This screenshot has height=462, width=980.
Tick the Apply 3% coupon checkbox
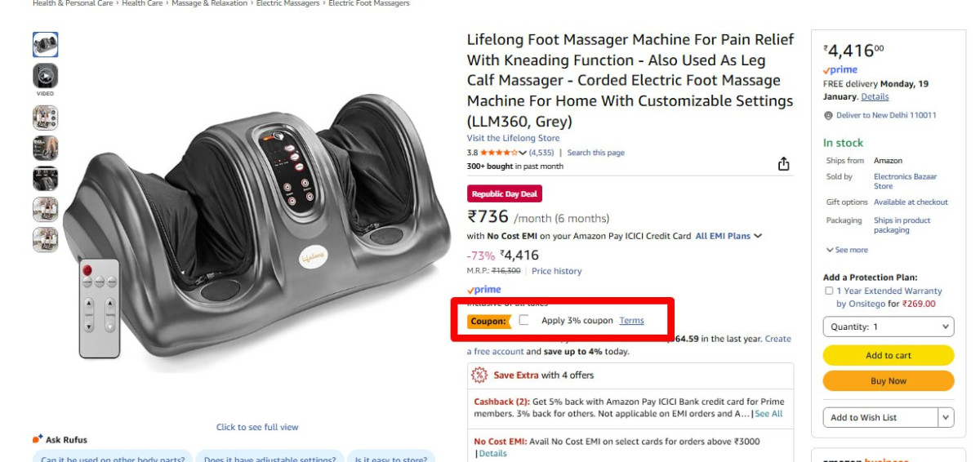pyautogui.click(x=523, y=320)
